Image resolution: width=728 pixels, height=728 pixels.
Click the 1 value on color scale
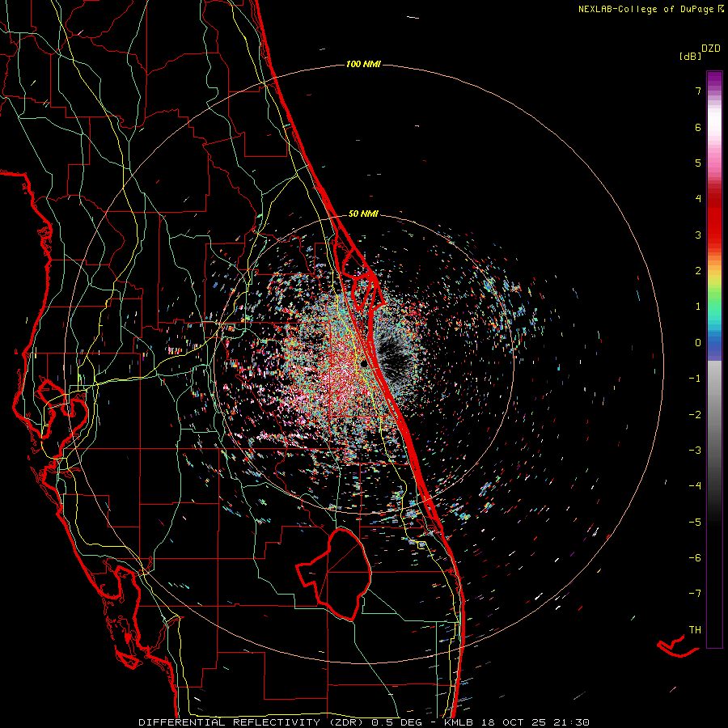click(698, 307)
